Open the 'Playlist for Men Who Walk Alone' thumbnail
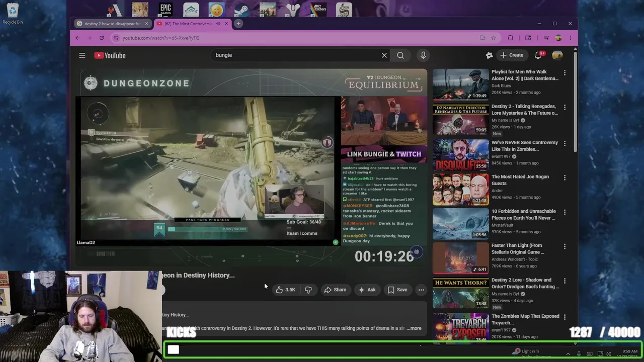The width and height of the screenshot is (644, 362). 460,84
